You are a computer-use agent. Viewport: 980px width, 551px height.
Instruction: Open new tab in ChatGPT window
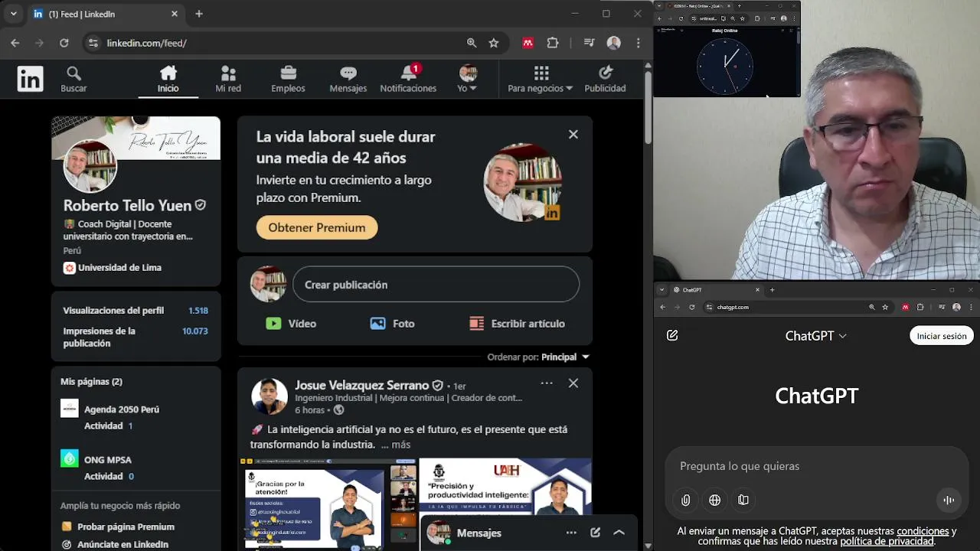click(x=772, y=290)
